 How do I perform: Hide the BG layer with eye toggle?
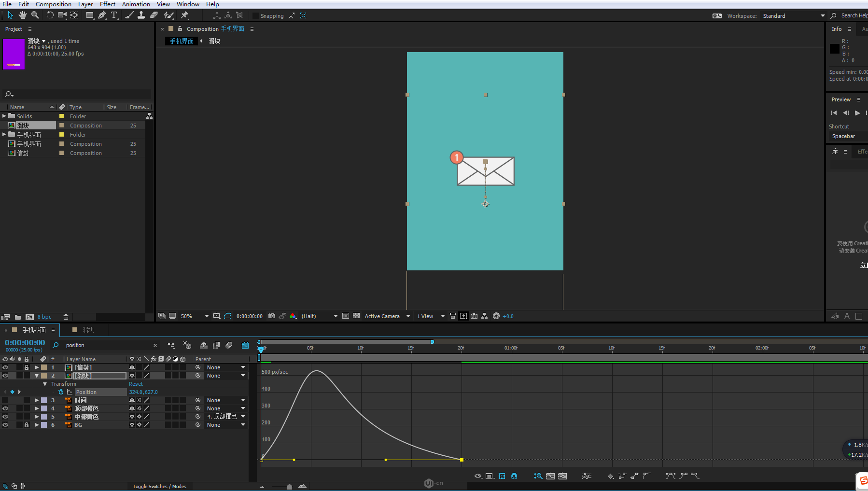click(x=5, y=425)
